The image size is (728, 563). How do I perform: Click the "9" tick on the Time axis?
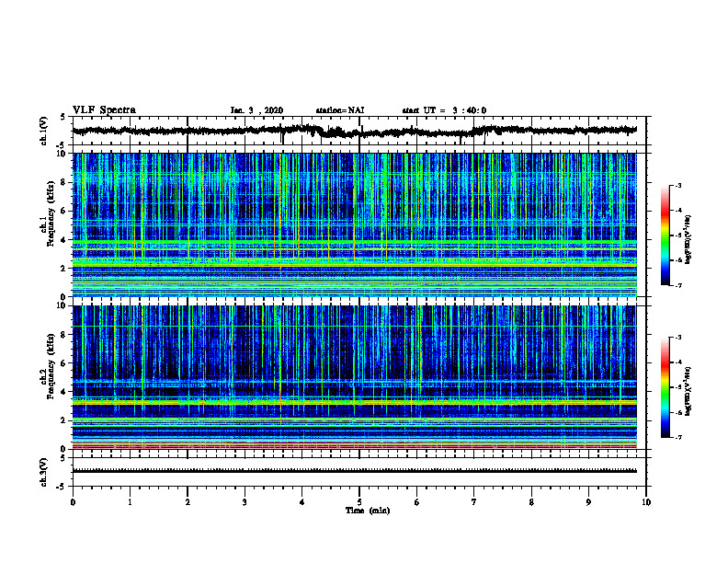coord(588,502)
